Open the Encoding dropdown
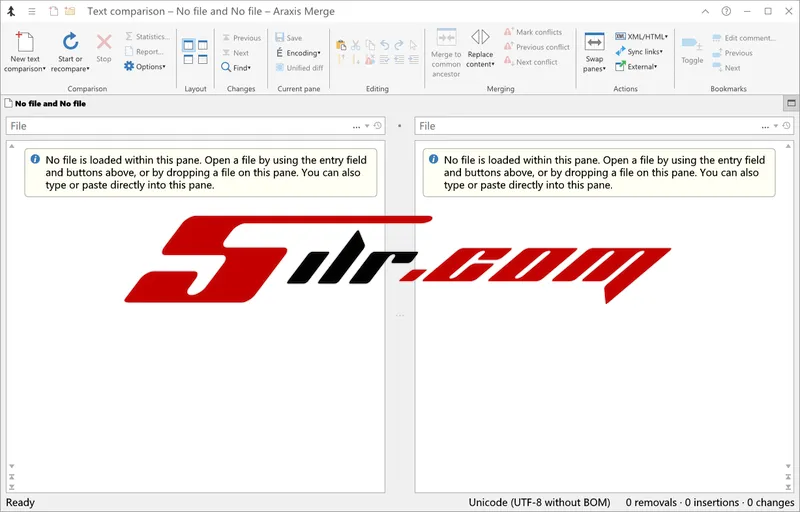Screen dimensions: 800x512 (x=298, y=53)
